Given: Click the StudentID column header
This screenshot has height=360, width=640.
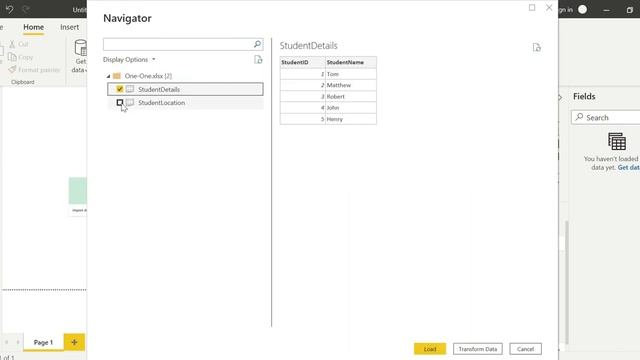Looking at the screenshot, I should 302,62.
